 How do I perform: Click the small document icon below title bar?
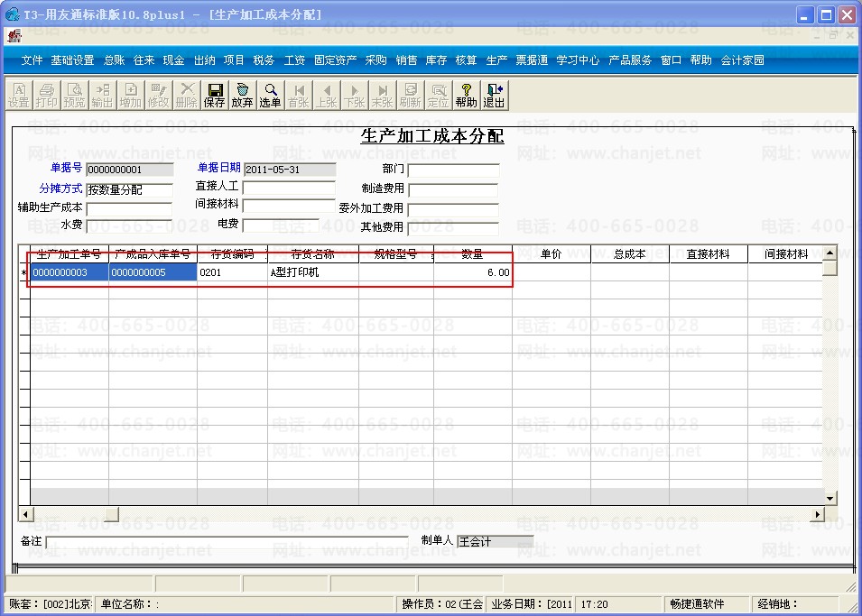point(14,36)
